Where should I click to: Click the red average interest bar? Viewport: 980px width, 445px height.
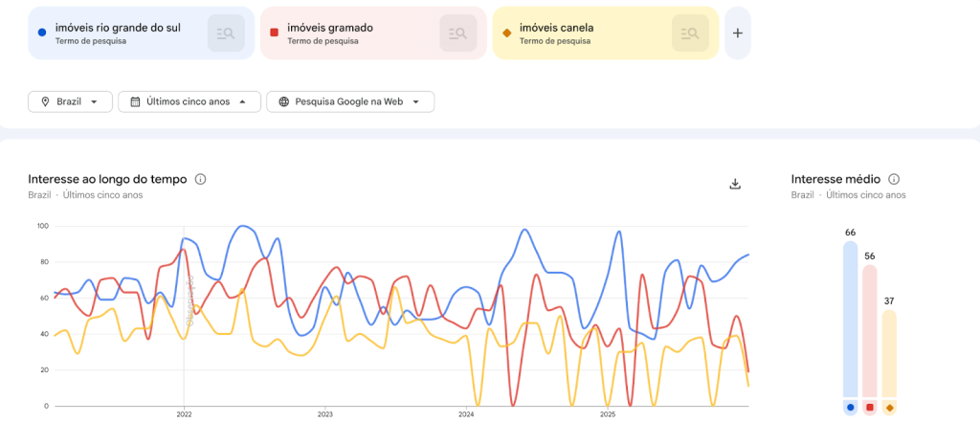870,330
